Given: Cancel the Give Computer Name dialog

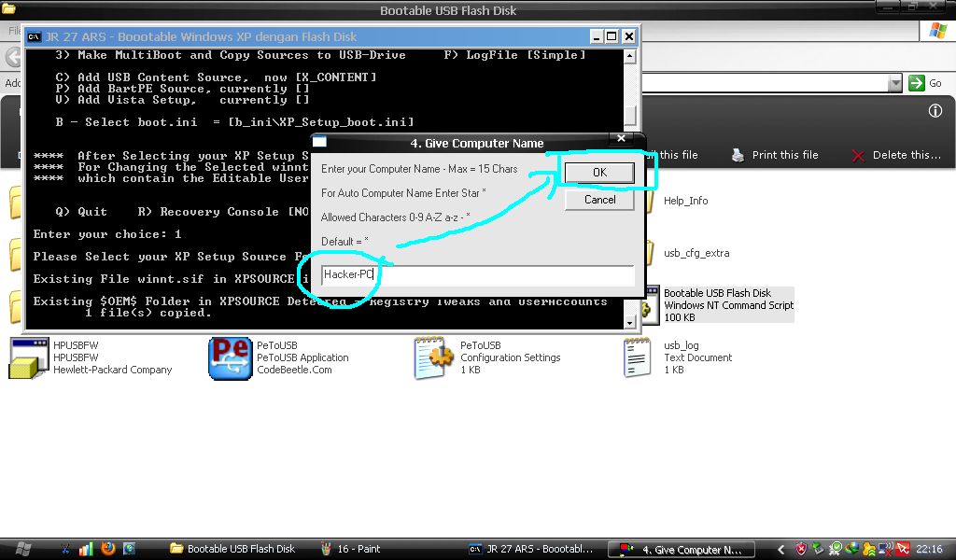Looking at the screenshot, I should (x=599, y=200).
